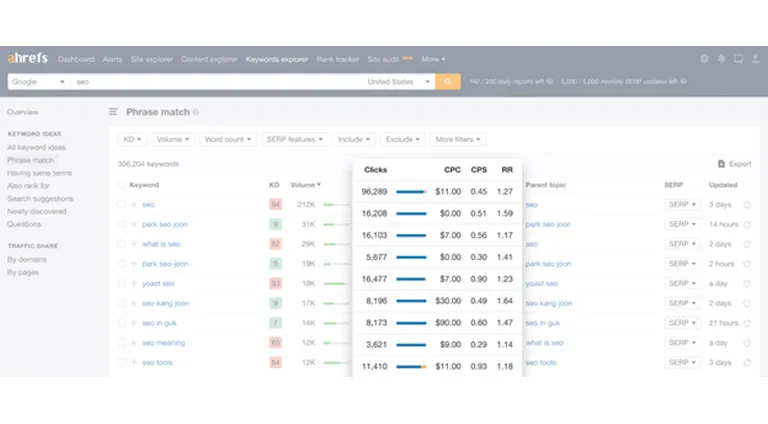Click the orange search button
Image resolution: width=768 pixels, height=424 pixels.
(448, 82)
